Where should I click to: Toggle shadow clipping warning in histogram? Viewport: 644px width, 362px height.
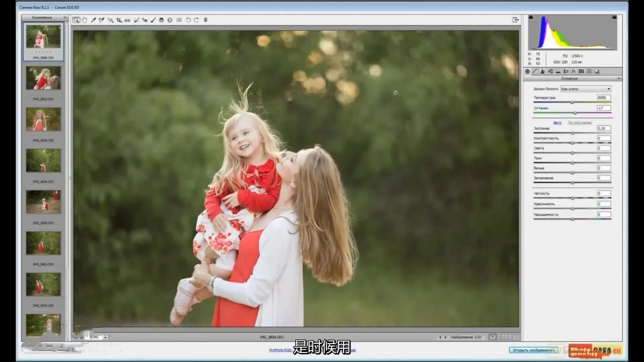(x=531, y=17)
